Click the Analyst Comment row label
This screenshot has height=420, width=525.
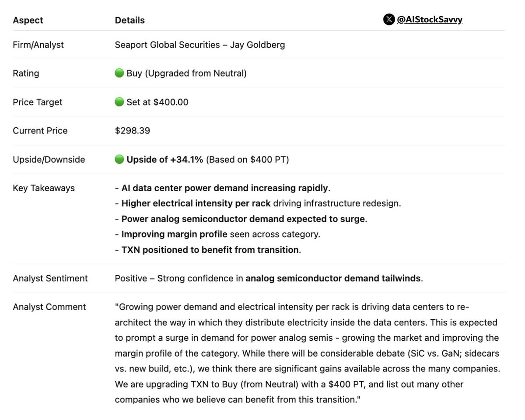(49, 307)
